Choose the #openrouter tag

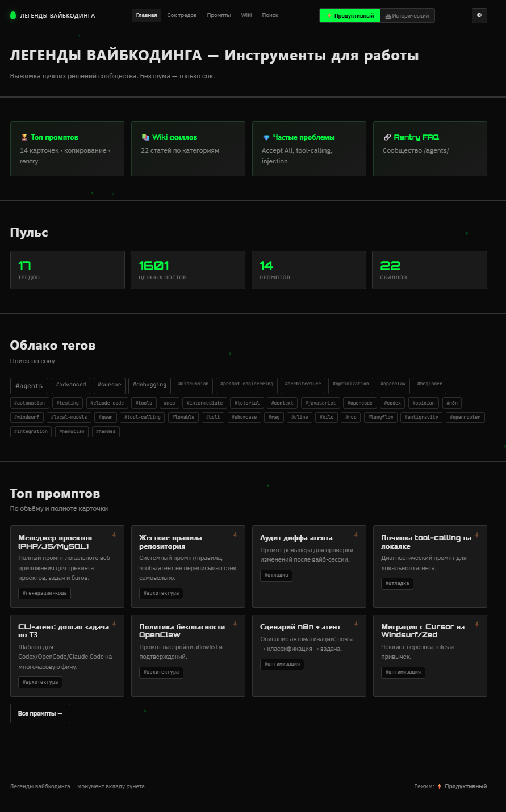[465, 417]
